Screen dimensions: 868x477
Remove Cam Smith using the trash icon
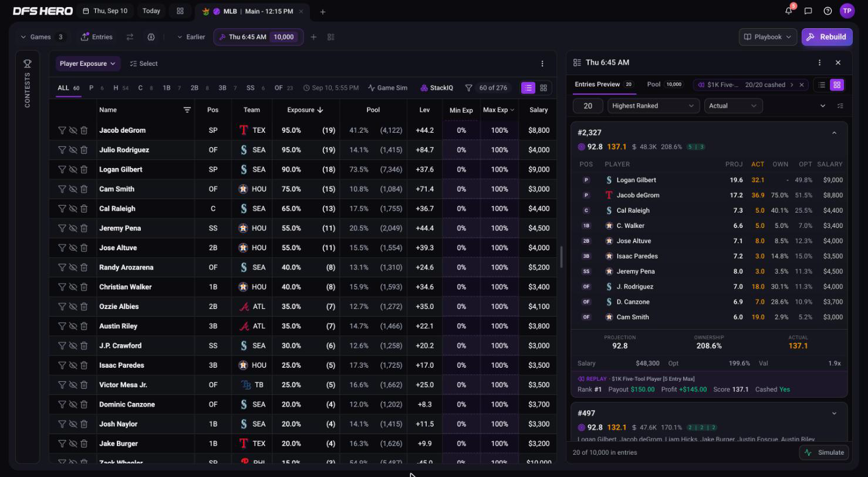pyautogui.click(x=84, y=189)
